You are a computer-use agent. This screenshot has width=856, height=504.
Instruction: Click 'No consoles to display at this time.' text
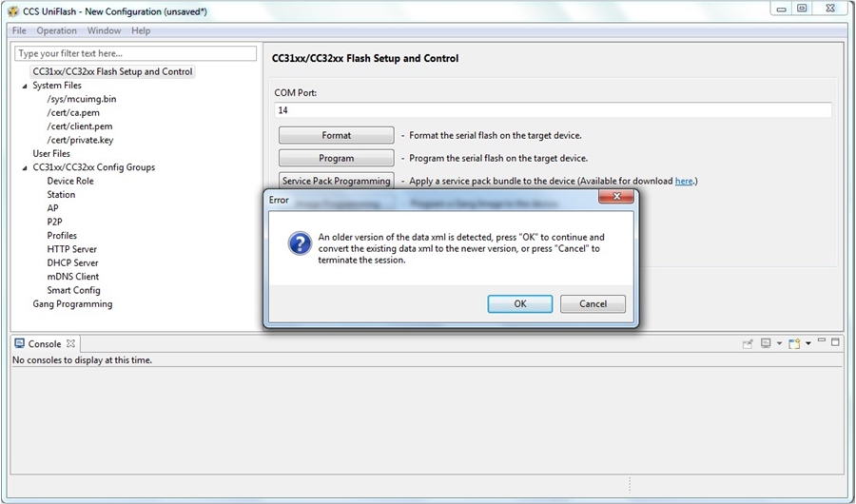[x=83, y=360]
